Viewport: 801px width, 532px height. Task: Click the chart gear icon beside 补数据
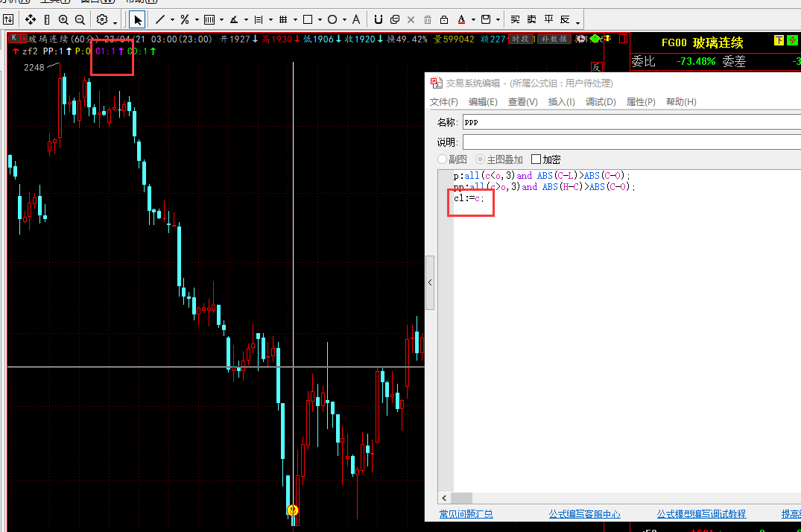click(x=580, y=38)
